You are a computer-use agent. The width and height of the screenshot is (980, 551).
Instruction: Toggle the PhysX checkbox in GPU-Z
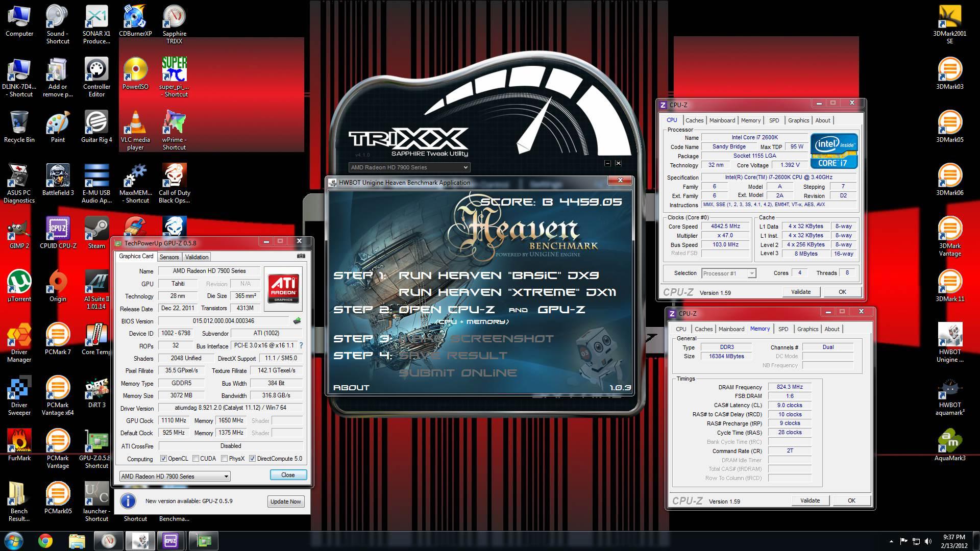pos(224,459)
